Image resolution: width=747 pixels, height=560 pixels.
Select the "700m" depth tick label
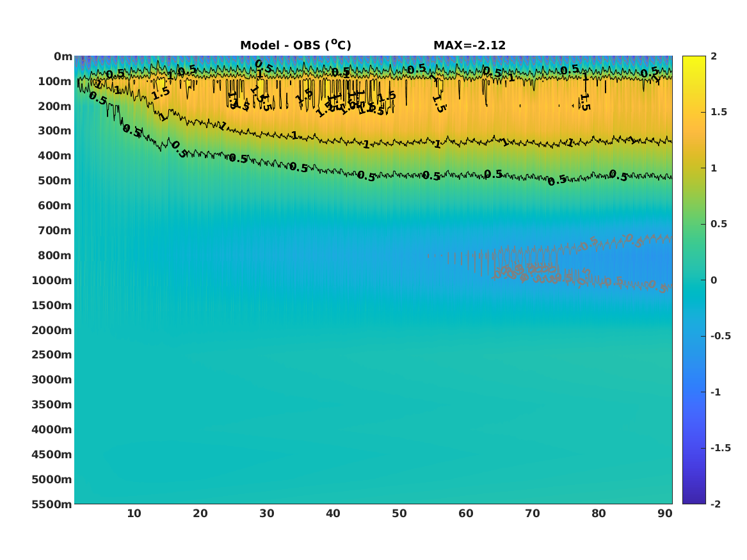click(55, 230)
